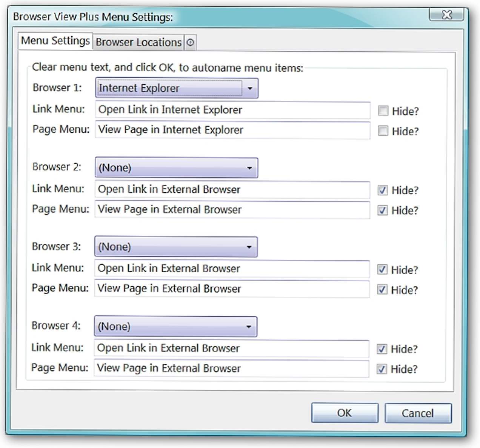Uncheck Hide for Browser 3 Link Menu
Viewport: 480px width, 448px height.
pyautogui.click(x=382, y=269)
